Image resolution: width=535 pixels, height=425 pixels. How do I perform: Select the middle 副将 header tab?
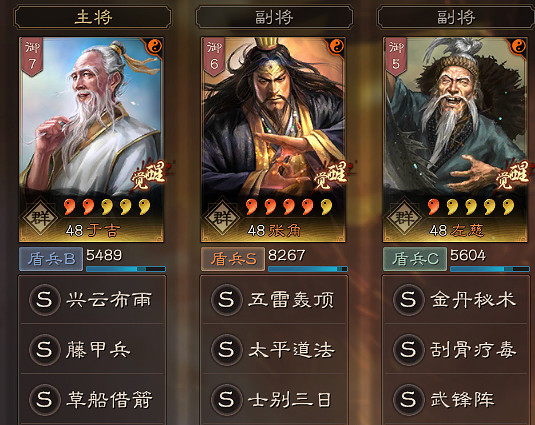coord(274,17)
